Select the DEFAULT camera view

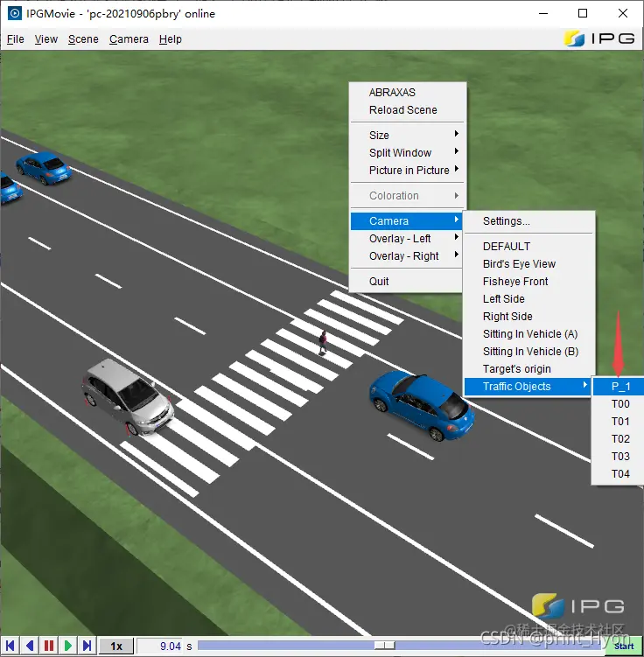point(529,247)
